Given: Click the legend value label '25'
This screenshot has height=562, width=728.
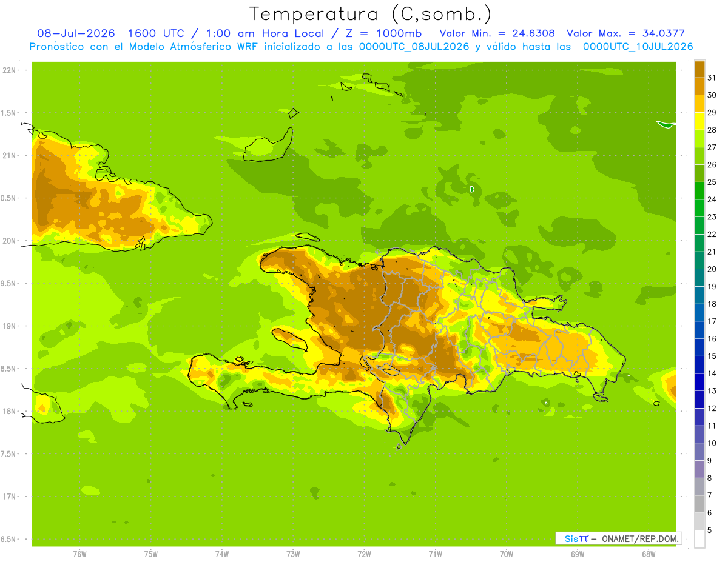Looking at the screenshot, I should pos(712,182).
